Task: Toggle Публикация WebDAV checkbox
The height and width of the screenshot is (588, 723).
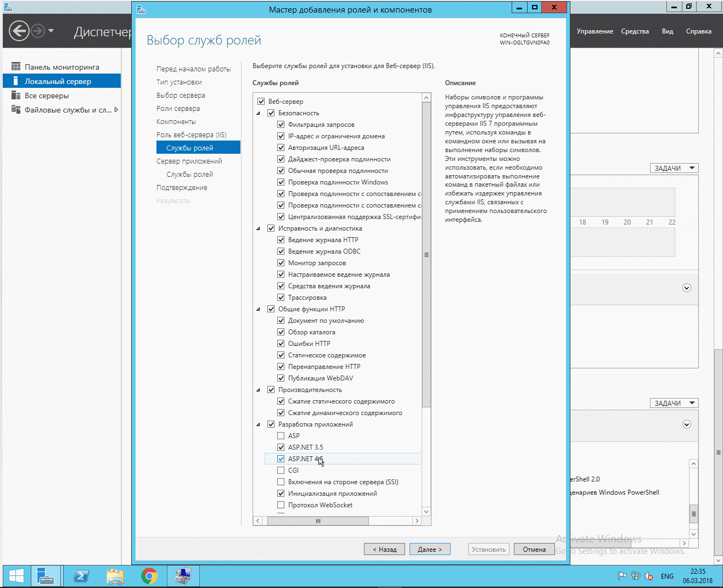Action: tap(281, 378)
